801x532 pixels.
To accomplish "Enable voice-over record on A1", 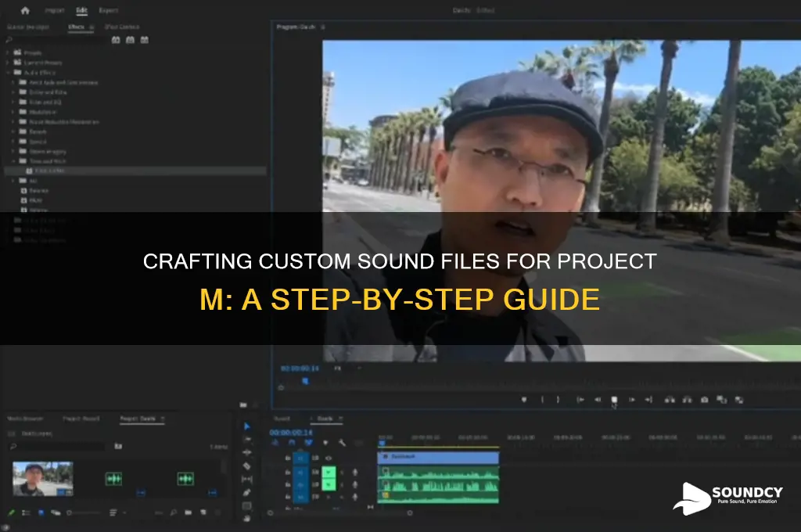I will coord(355,473).
